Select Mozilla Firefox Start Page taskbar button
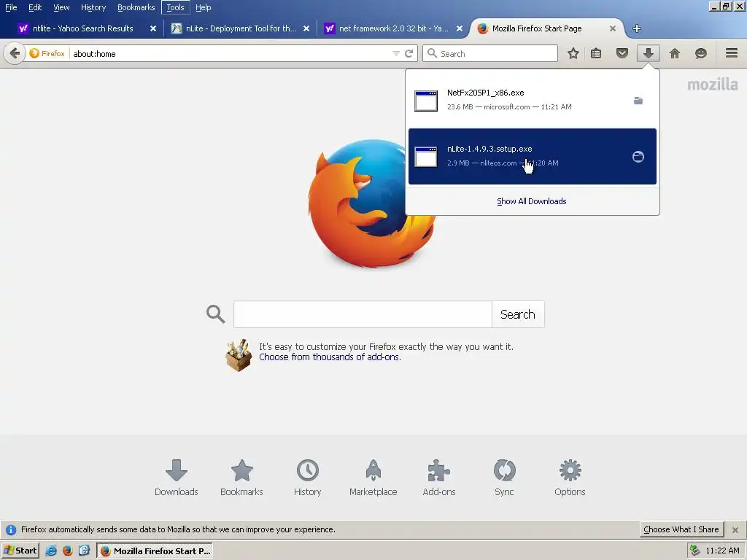Image resolution: width=747 pixels, height=560 pixels. pos(155,551)
